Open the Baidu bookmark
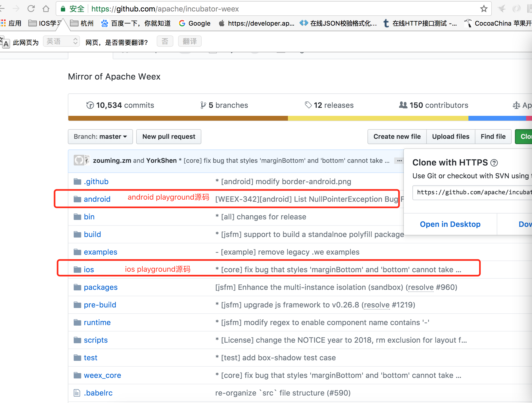 [x=136, y=23]
